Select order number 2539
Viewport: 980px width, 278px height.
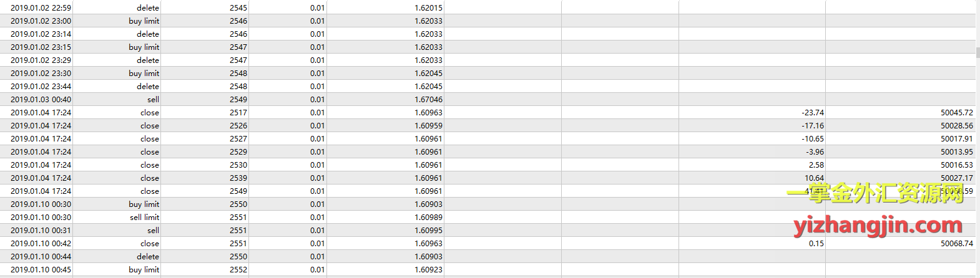click(238, 178)
